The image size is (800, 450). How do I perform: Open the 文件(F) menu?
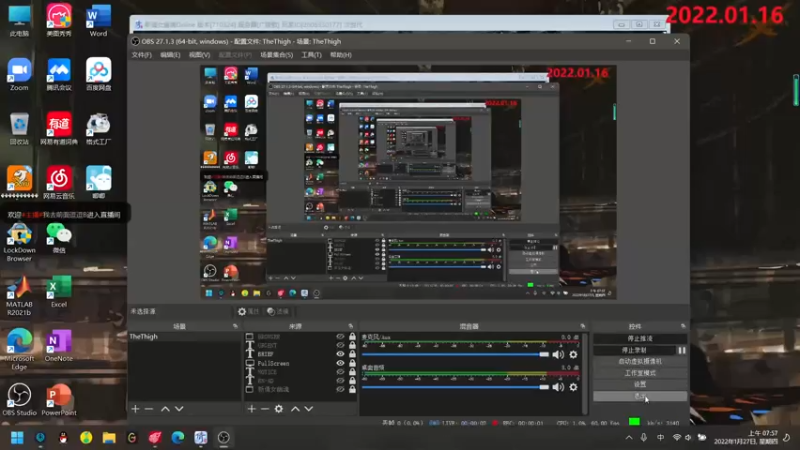tap(141, 55)
